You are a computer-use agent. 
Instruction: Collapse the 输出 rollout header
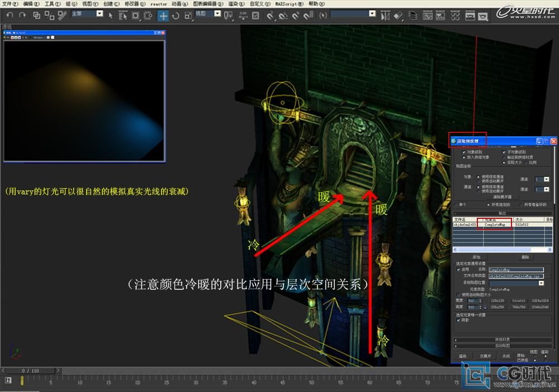[x=503, y=213]
